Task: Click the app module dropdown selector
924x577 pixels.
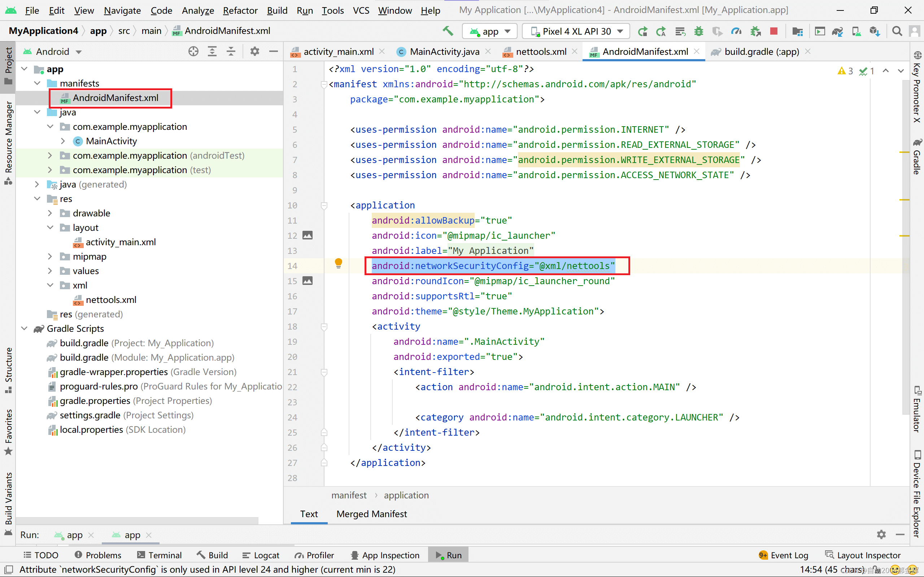Action: (489, 31)
